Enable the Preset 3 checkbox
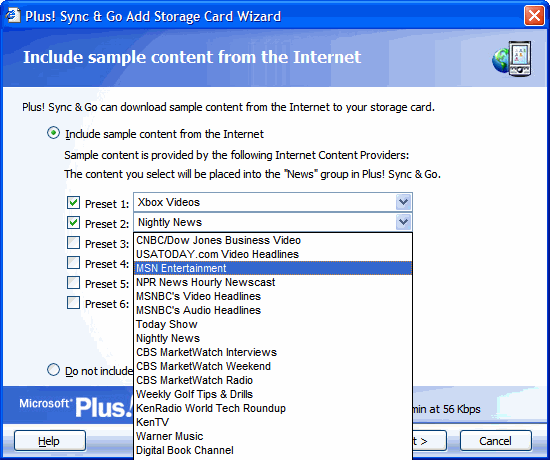This screenshot has width=550, height=460. pos(73,242)
